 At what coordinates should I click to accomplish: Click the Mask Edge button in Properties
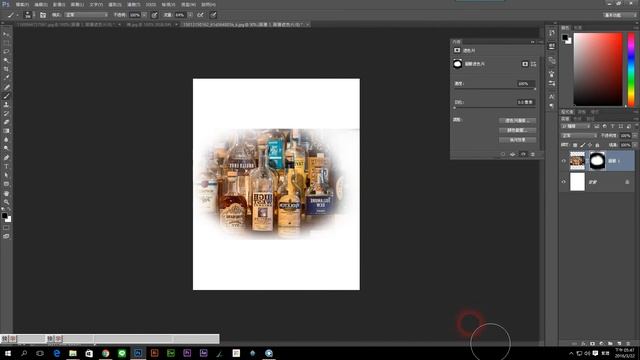click(x=517, y=121)
